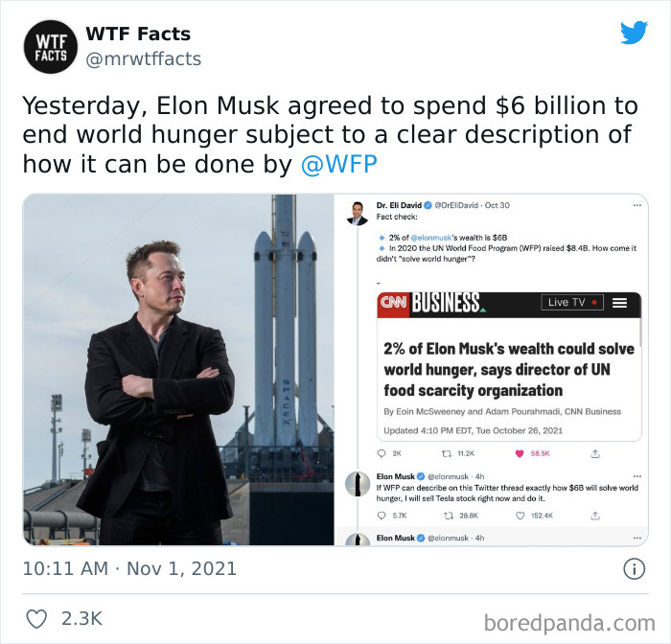The height and width of the screenshot is (644, 671).
Task: Follow the @WFP mention link
Action: 339,164
